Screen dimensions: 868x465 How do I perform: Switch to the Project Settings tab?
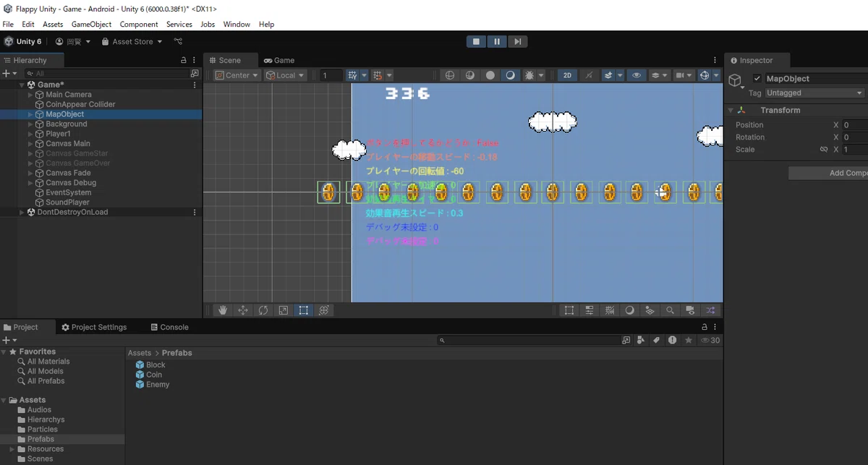pyautogui.click(x=94, y=328)
